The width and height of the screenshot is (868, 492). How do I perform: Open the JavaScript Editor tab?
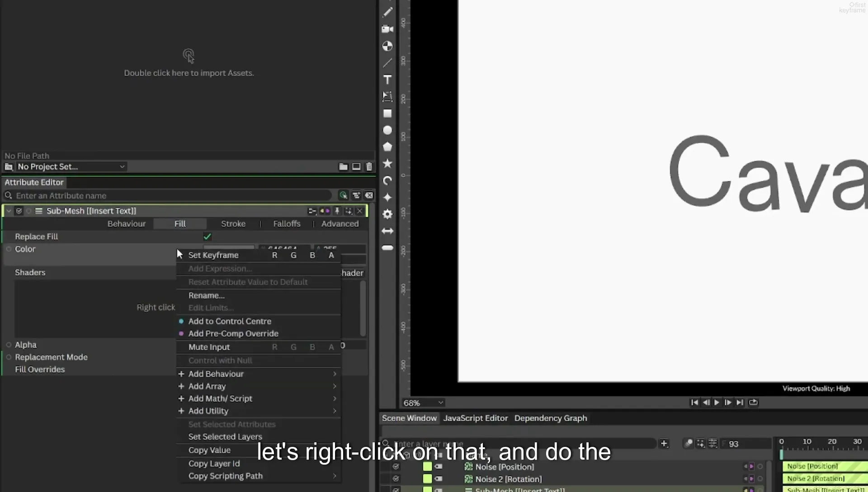[x=476, y=418]
